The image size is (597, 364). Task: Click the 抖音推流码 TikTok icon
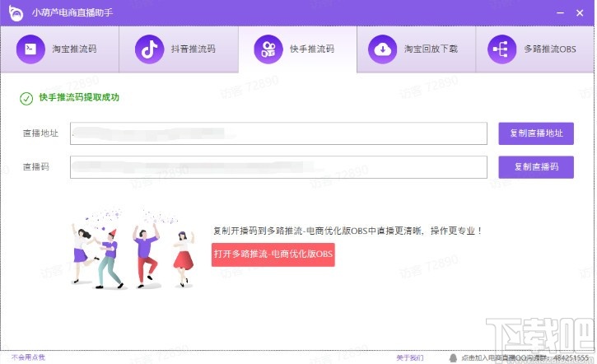pyautogui.click(x=149, y=49)
